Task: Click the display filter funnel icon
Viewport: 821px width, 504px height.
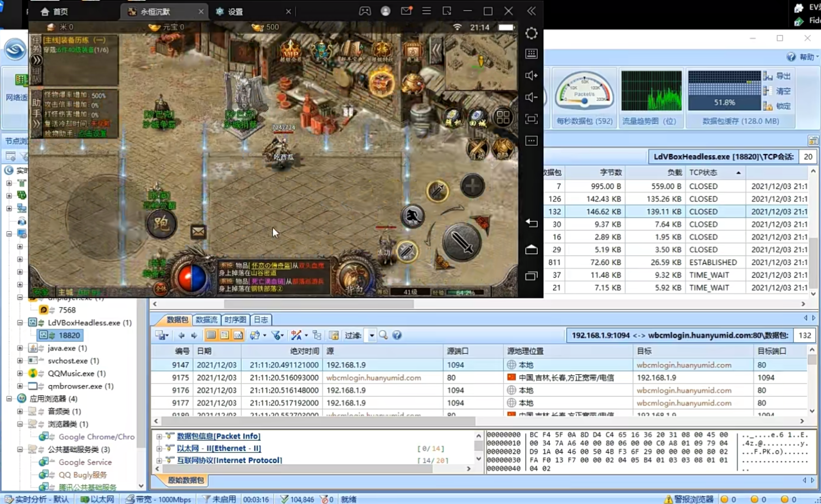Action: pos(277,335)
